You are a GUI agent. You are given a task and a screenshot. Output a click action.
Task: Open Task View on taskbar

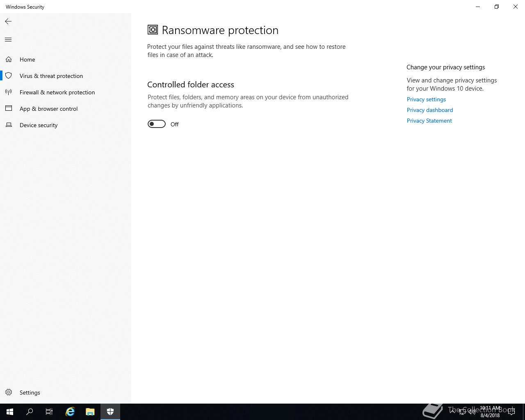point(49,412)
